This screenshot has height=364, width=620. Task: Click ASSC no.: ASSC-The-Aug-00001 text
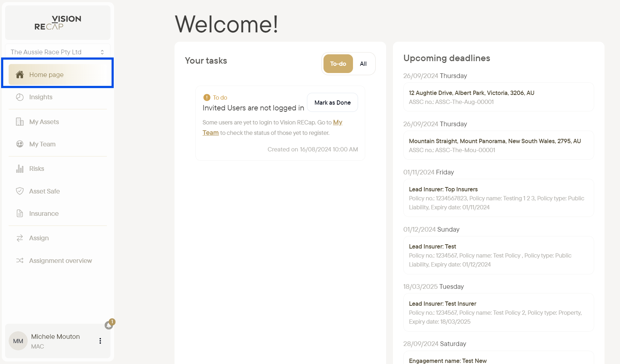click(451, 102)
